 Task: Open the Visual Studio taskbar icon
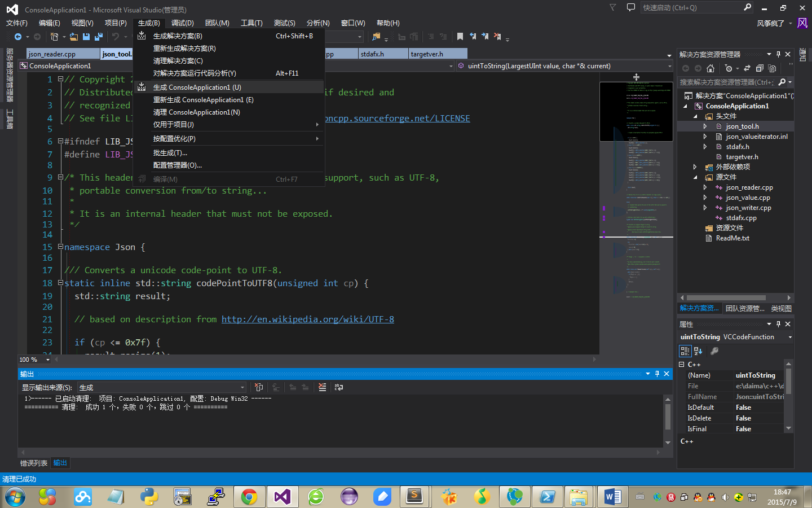(x=283, y=497)
